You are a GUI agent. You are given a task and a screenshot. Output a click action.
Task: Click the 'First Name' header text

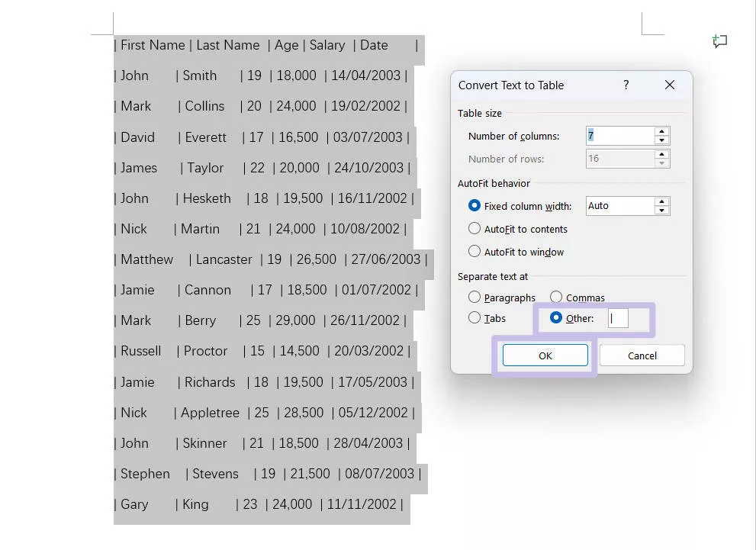point(153,45)
